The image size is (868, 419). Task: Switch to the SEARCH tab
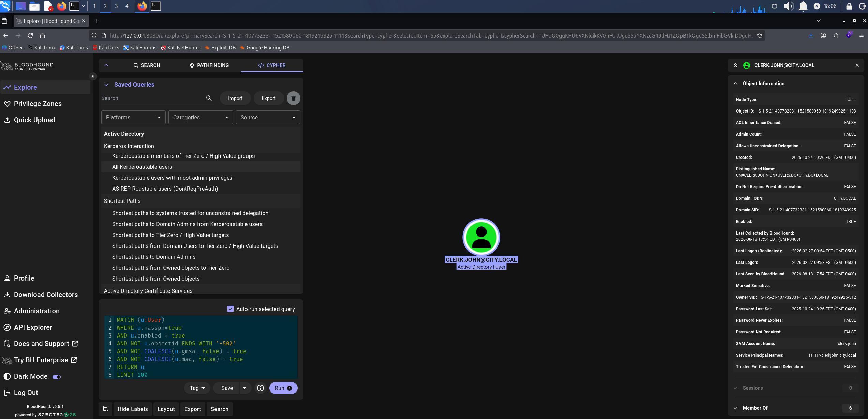147,65
